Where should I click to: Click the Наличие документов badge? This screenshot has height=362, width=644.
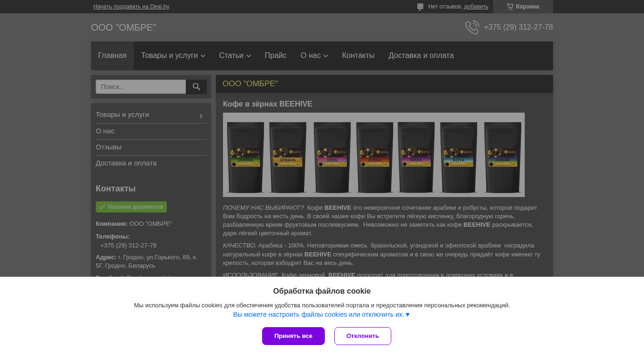pyautogui.click(x=131, y=207)
